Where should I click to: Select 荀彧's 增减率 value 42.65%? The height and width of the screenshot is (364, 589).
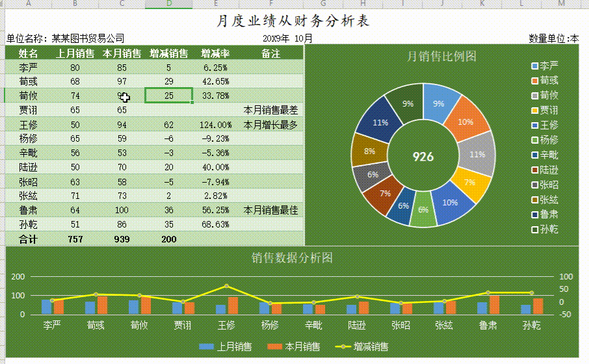pyautogui.click(x=215, y=81)
